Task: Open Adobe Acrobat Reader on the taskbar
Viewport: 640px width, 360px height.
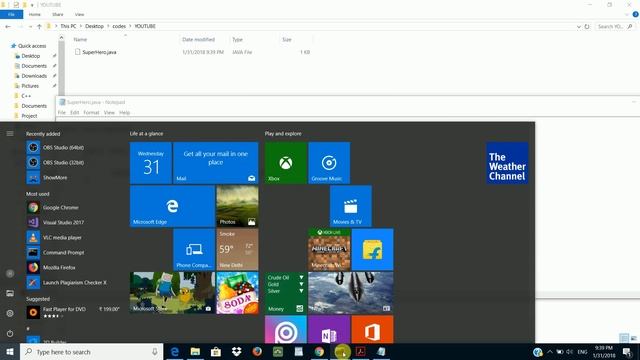Action: (360, 352)
